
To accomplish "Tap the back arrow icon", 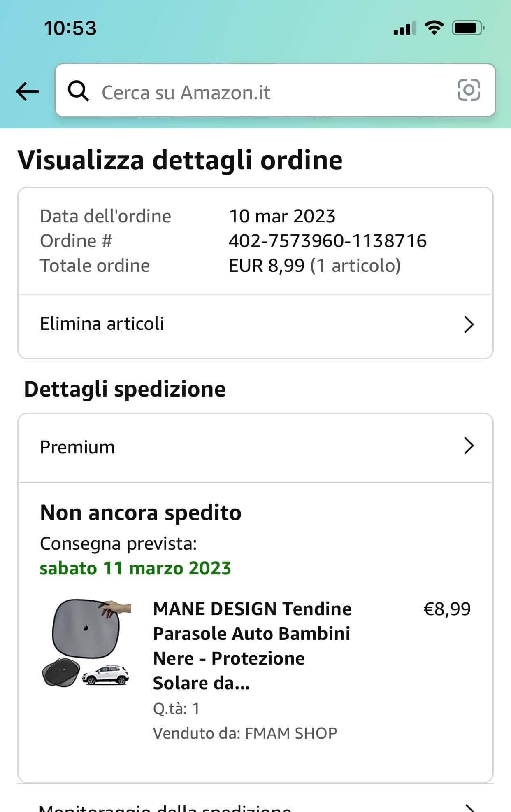I will [27, 91].
